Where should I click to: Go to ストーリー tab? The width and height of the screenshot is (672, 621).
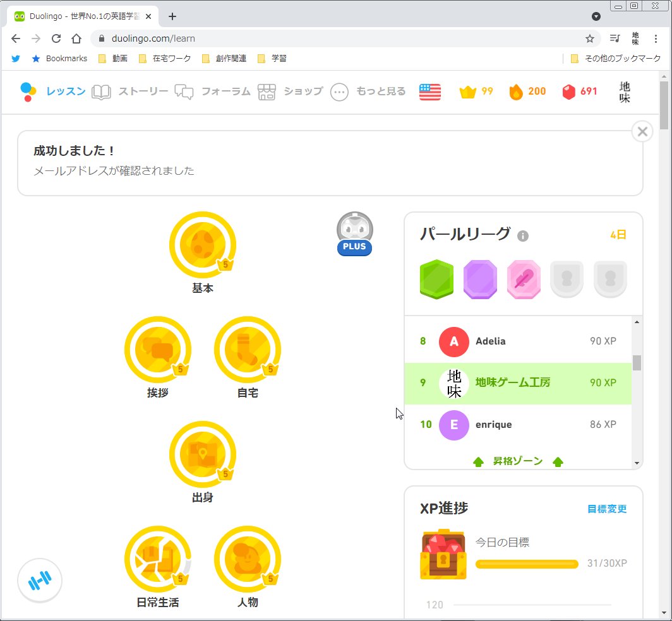tap(130, 92)
